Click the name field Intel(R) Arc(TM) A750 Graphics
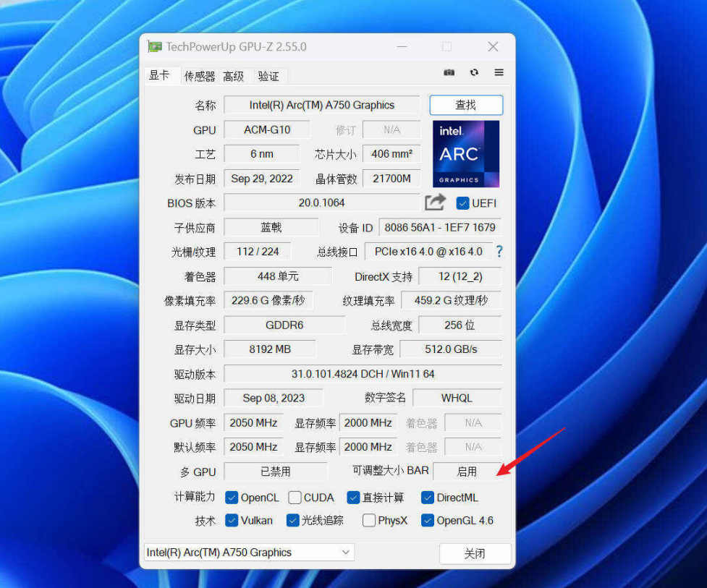 pos(321,105)
